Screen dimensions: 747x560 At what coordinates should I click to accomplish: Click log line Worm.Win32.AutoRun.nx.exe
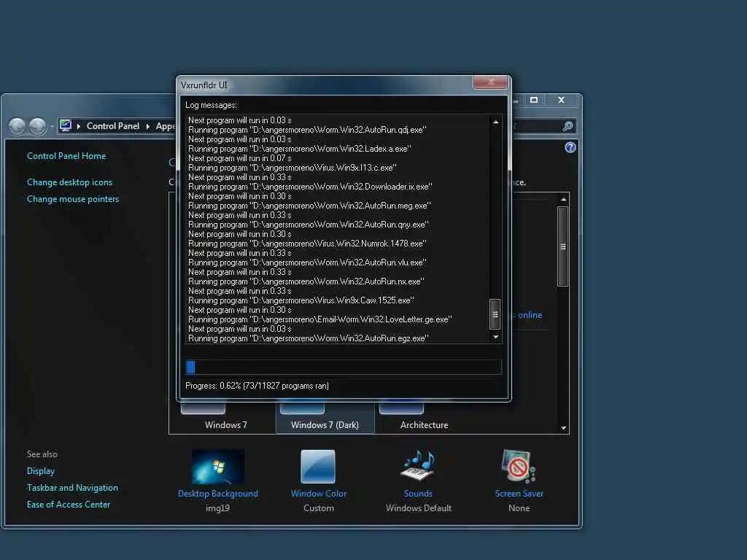tap(306, 281)
